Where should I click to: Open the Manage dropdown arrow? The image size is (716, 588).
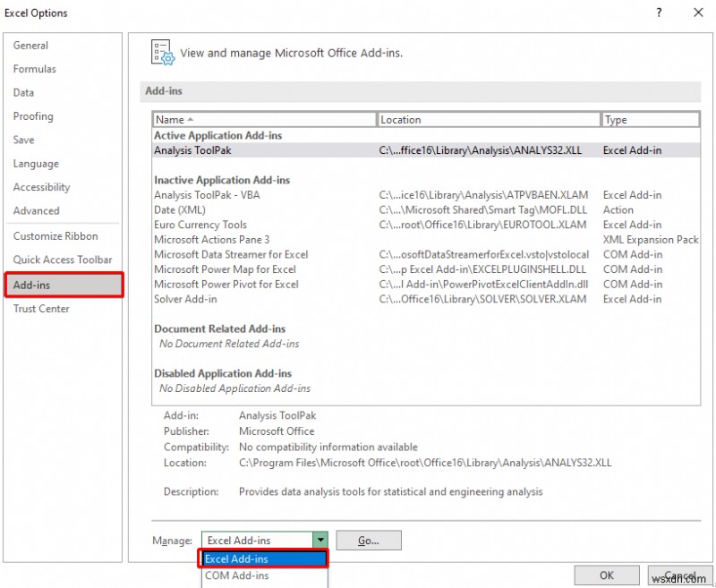click(x=320, y=540)
